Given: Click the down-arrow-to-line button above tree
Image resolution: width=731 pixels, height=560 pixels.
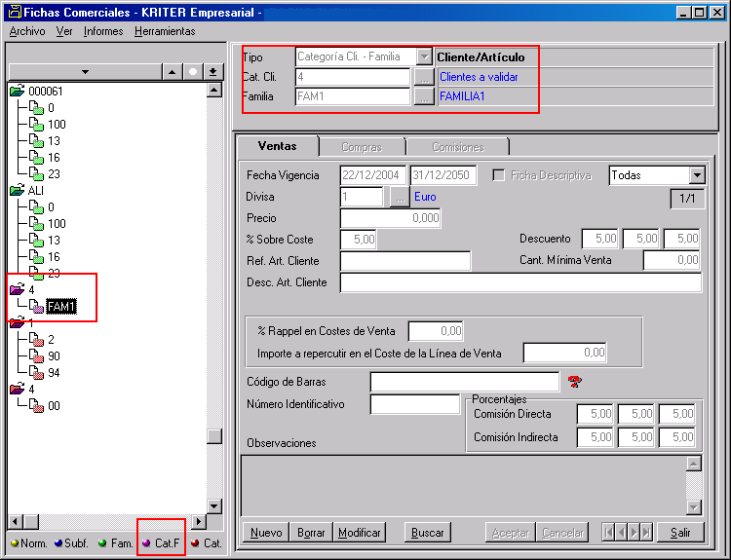Looking at the screenshot, I should 212,72.
